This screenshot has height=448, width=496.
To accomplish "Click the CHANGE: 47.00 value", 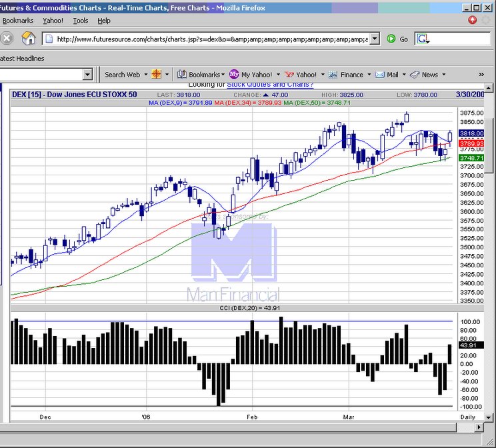I will pyautogui.click(x=261, y=95).
